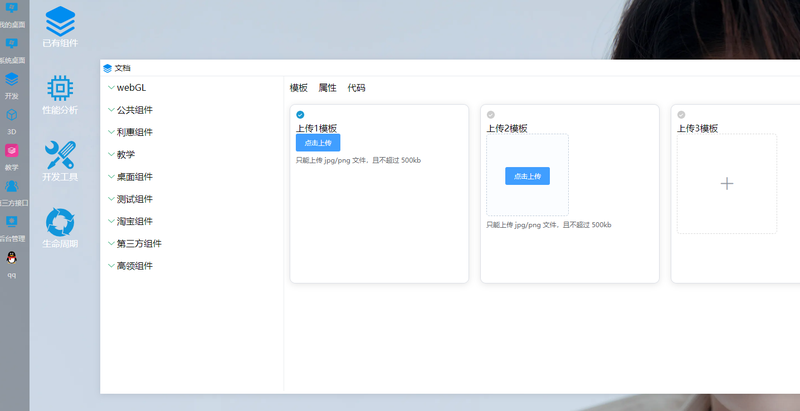800x411 pixels.
Task: Switch to the 属性 tab
Action: tap(328, 88)
